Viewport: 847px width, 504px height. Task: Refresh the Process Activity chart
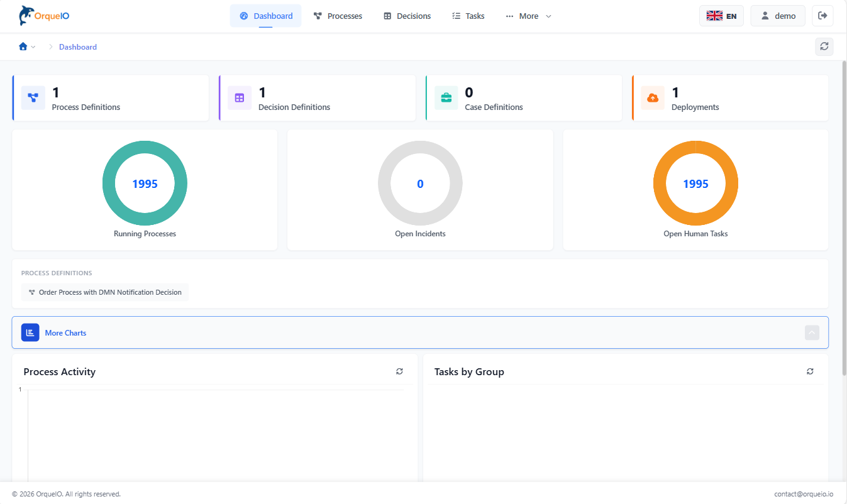[399, 371]
